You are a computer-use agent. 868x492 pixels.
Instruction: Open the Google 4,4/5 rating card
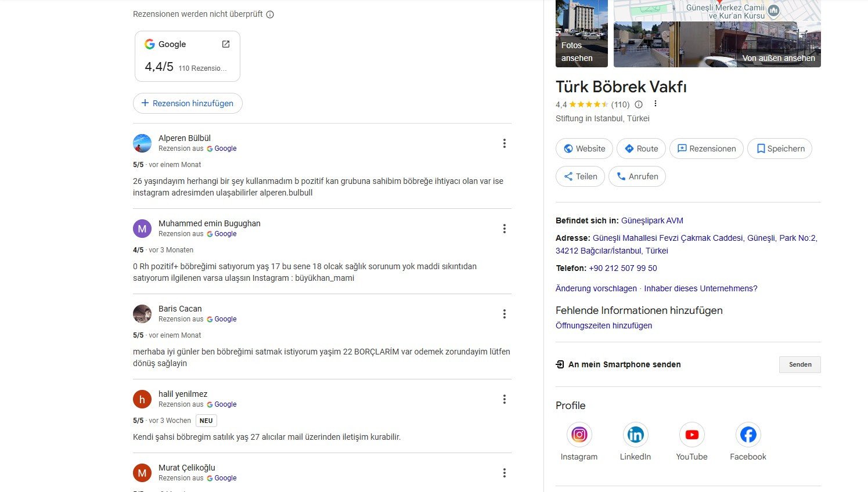coord(188,56)
